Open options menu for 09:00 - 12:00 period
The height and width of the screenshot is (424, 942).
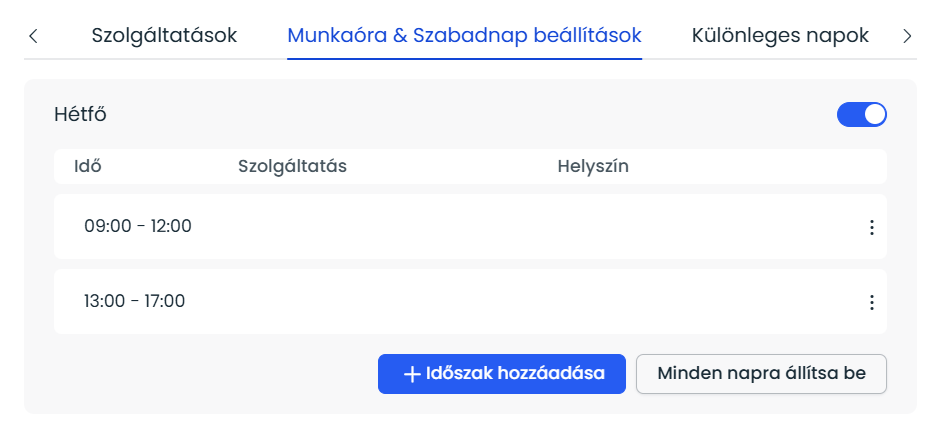click(x=871, y=228)
